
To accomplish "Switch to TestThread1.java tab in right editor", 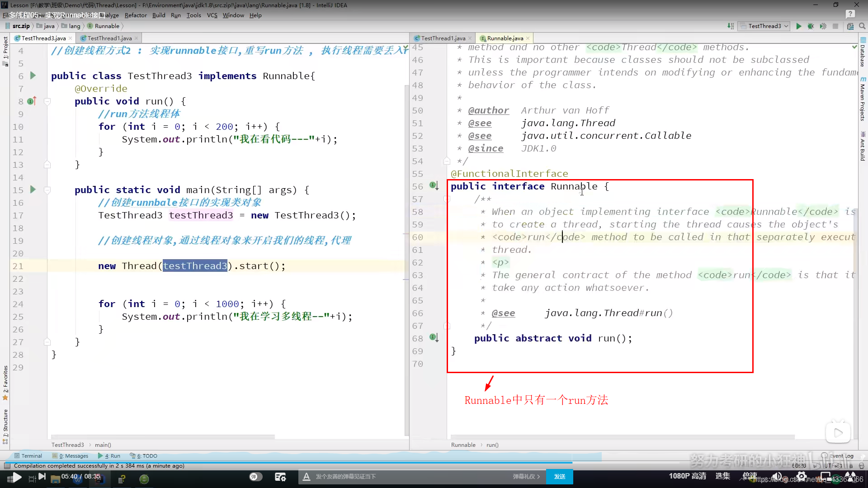I will [443, 38].
